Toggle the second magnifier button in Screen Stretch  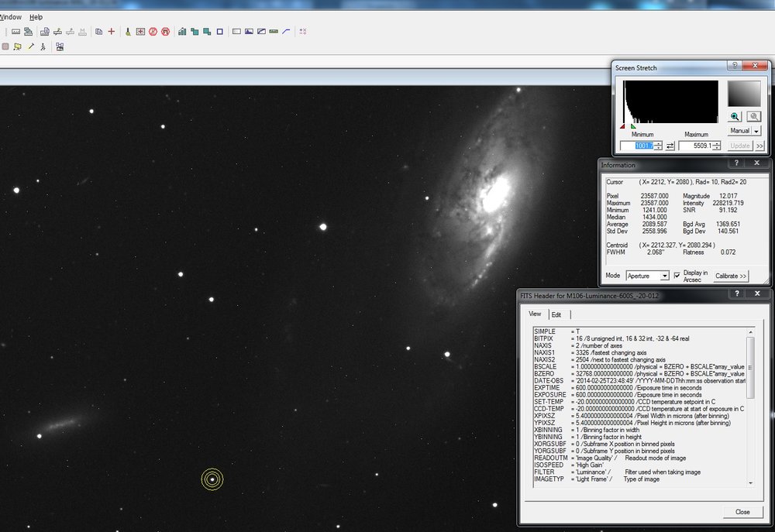pos(753,116)
